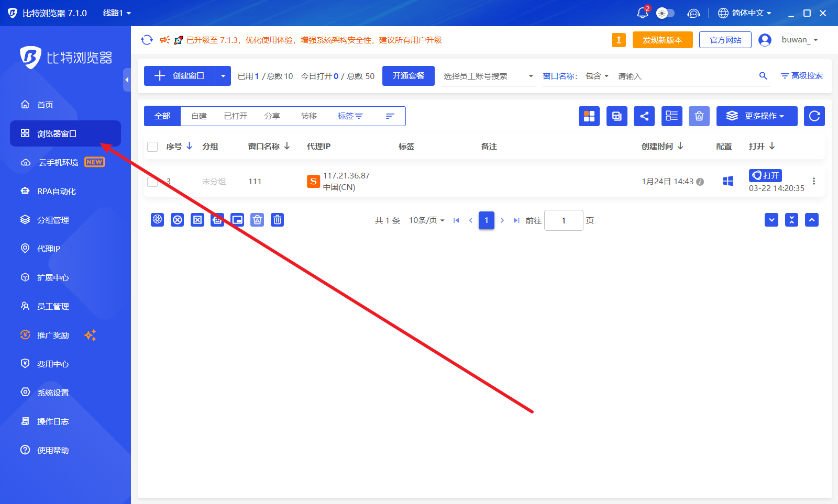This screenshot has width=838, height=504.
Task: Click the page jump input field
Action: pos(564,220)
